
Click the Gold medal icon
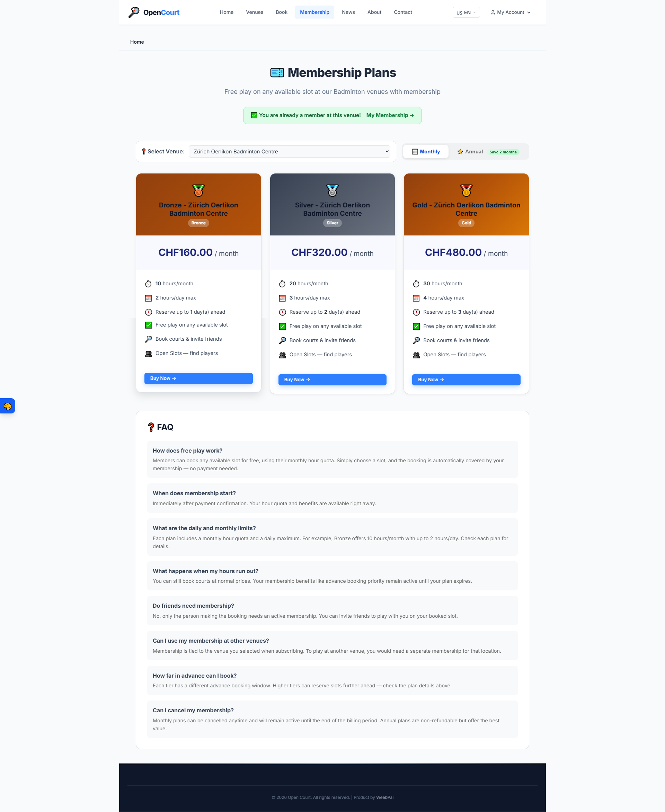[466, 190]
